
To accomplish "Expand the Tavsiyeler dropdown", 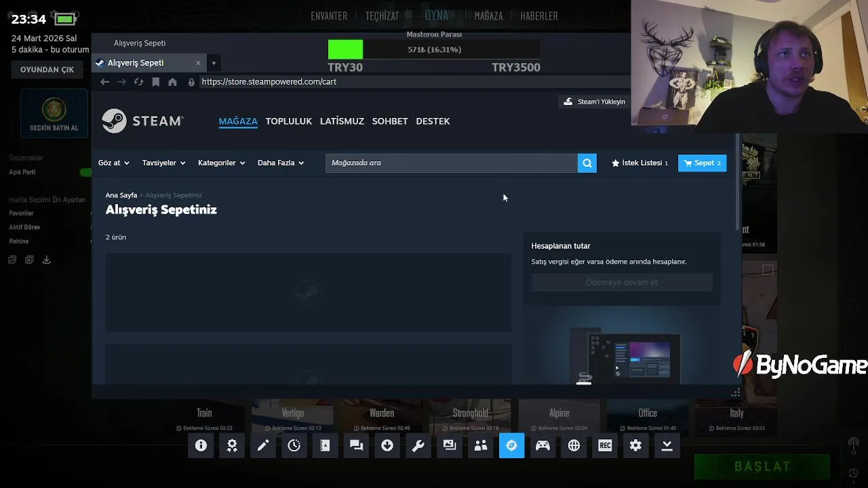I will 163,163.
